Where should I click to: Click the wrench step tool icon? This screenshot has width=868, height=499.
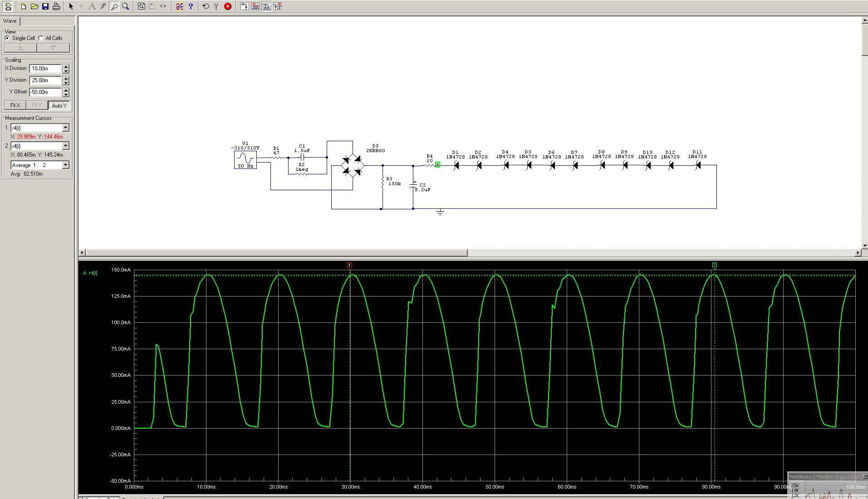pos(216,6)
